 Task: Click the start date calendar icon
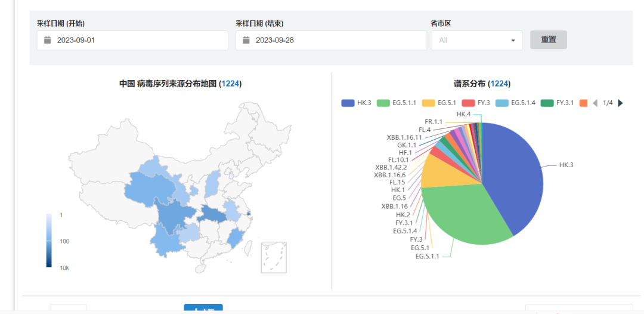pos(47,40)
